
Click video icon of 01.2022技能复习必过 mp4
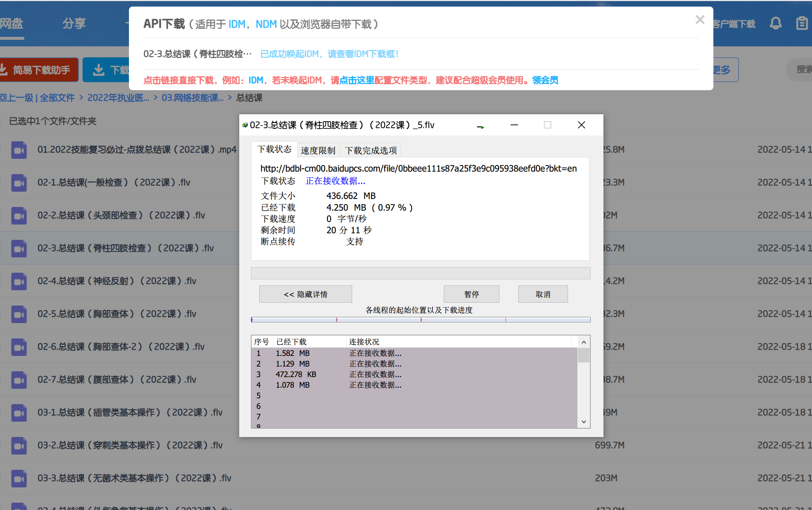tap(19, 150)
